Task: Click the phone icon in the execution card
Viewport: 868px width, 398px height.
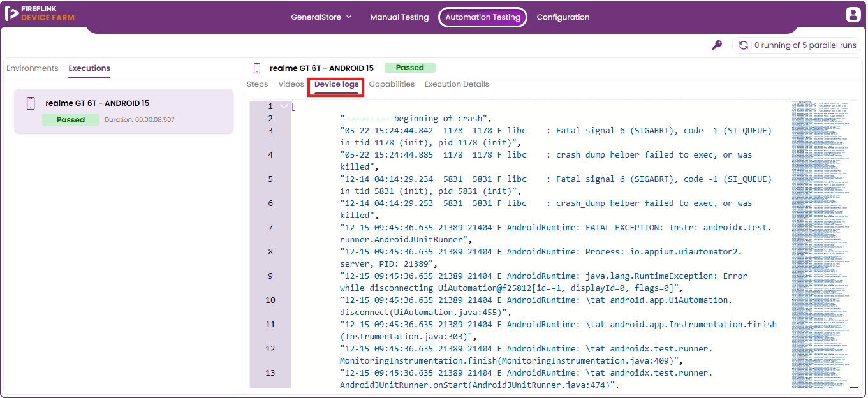Action: (31, 103)
